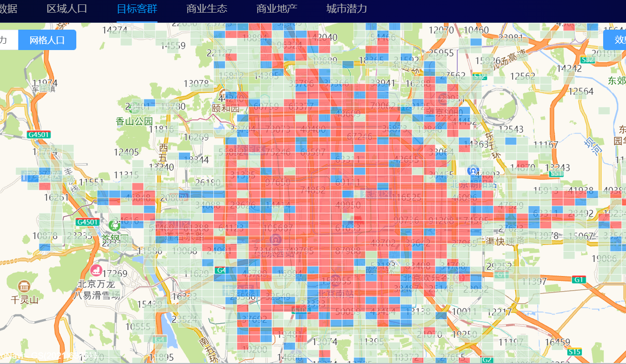
Task: Click the G4501 shield beside 苹果园
Action: (88, 222)
